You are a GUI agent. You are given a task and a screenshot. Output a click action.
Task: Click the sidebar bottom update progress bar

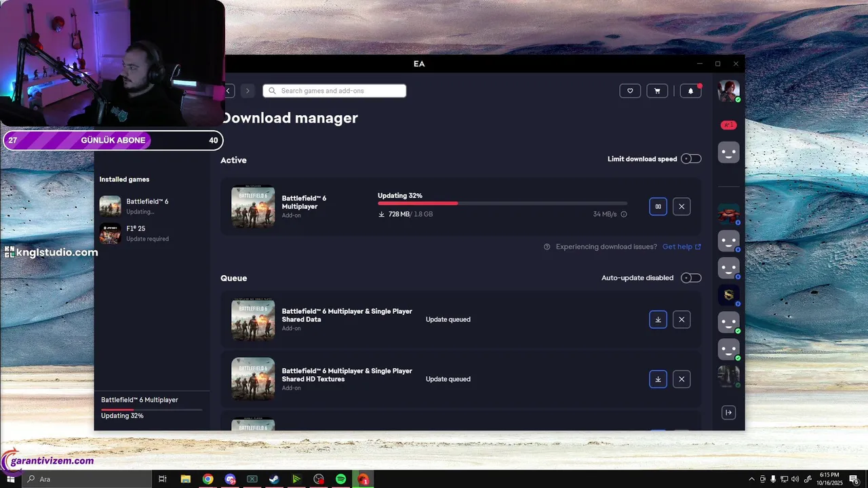pyautogui.click(x=151, y=409)
